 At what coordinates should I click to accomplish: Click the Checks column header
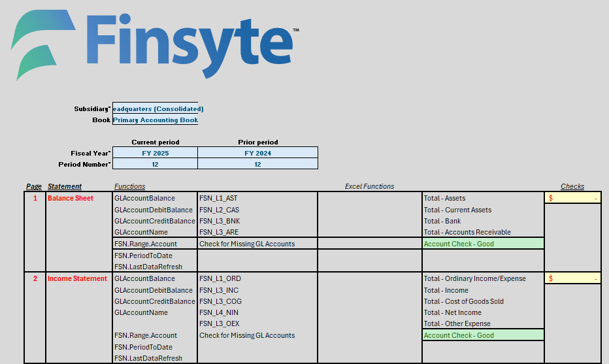pos(572,186)
